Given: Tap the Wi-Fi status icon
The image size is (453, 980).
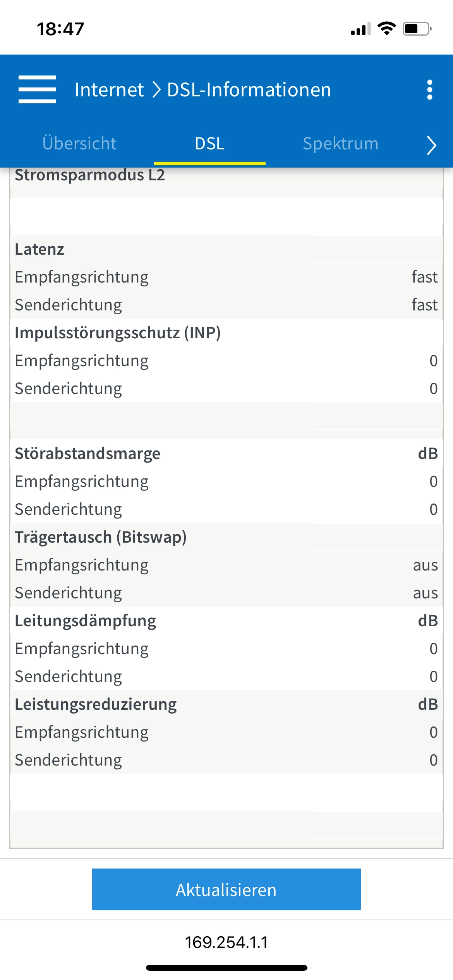Looking at the screenshot, I should click(x=386, y=29).
